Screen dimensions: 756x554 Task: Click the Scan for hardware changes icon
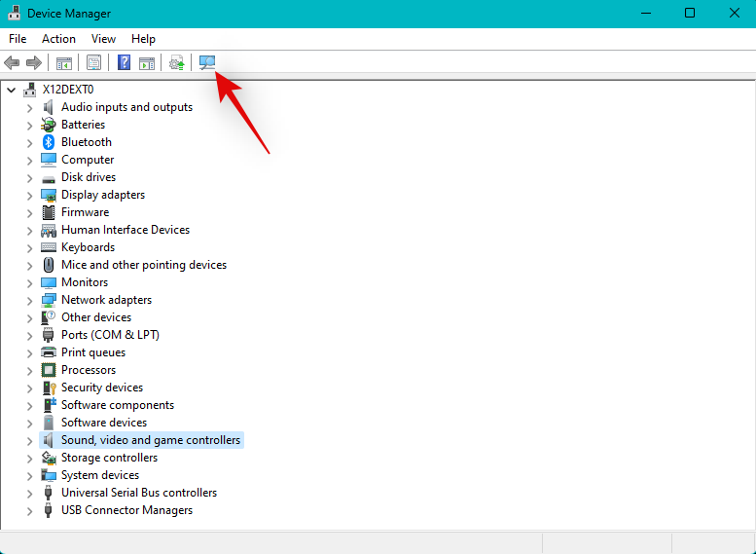tap(206, 63)
